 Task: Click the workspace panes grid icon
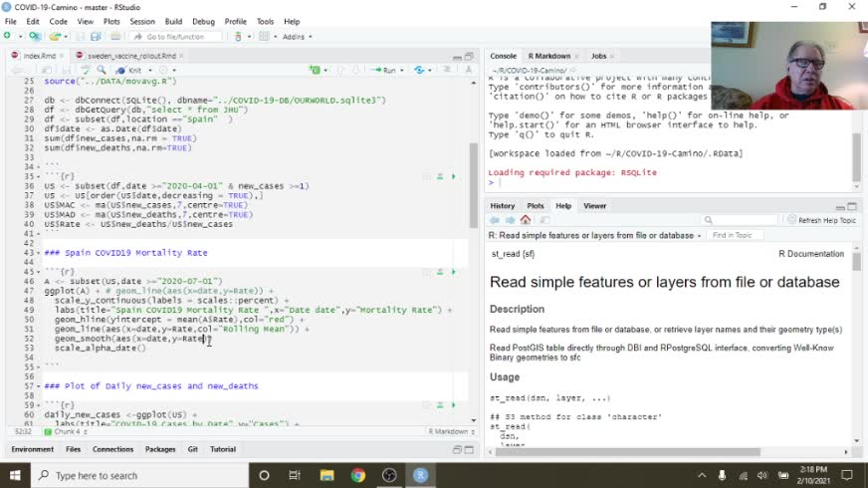pos(264,37)
